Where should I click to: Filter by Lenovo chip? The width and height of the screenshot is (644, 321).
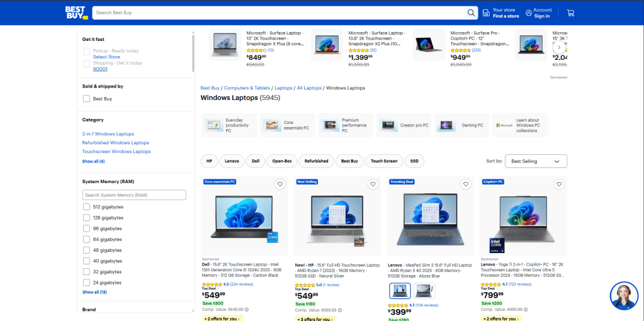[232, 161]
